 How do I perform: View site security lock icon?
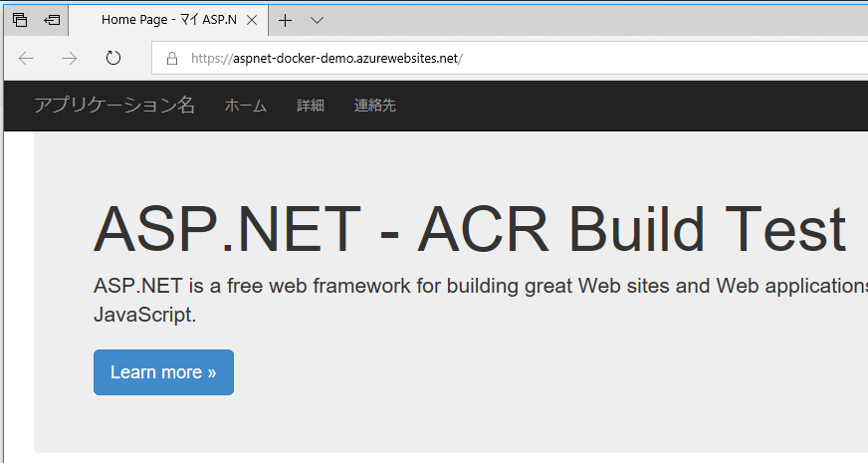coord(172,58)
